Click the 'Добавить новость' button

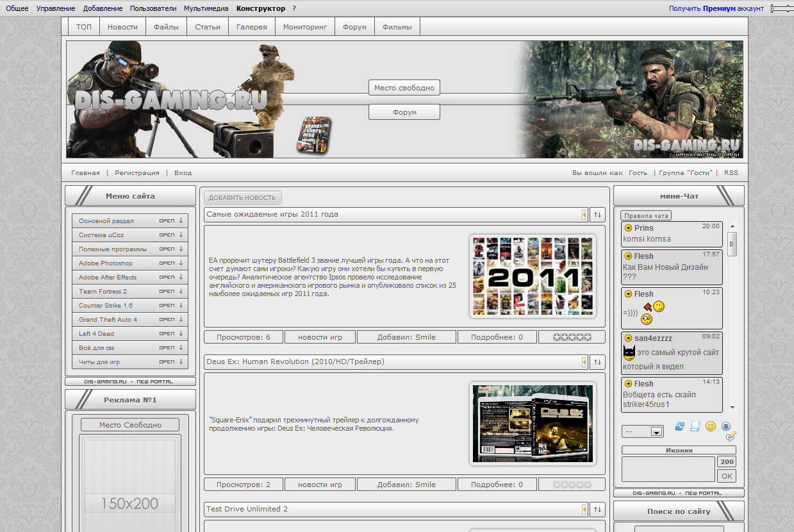click(242, 198)
